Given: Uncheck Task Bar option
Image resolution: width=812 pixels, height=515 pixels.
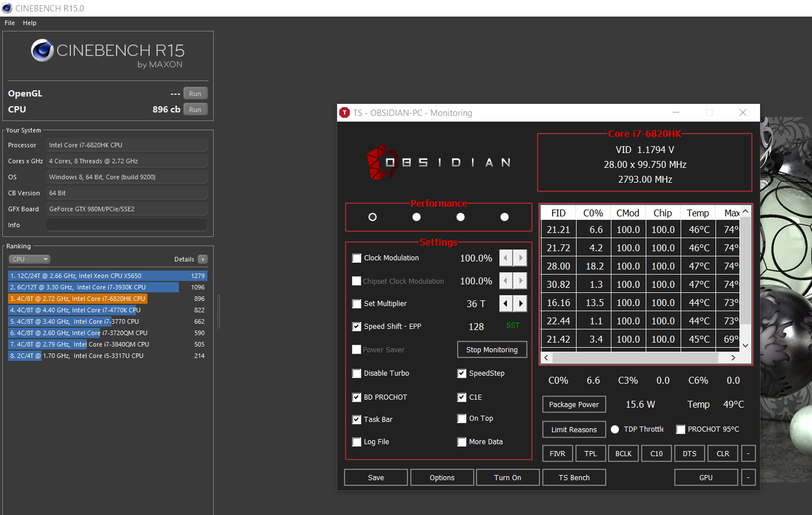Looking at the screenshot, I should (357, 420).
